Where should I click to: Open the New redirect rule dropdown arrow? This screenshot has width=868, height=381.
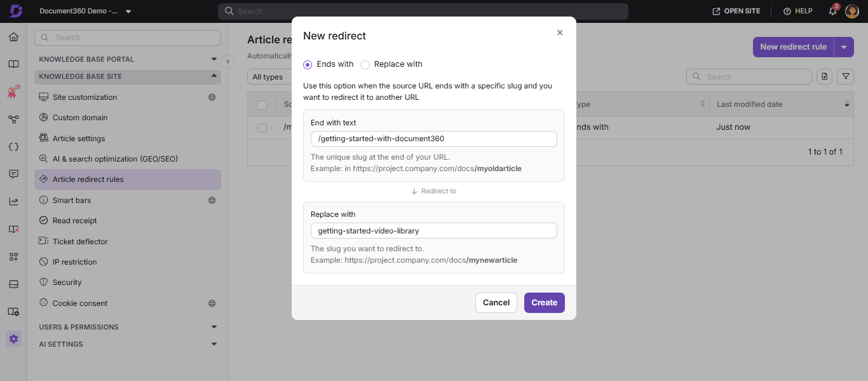pos(844,46)
